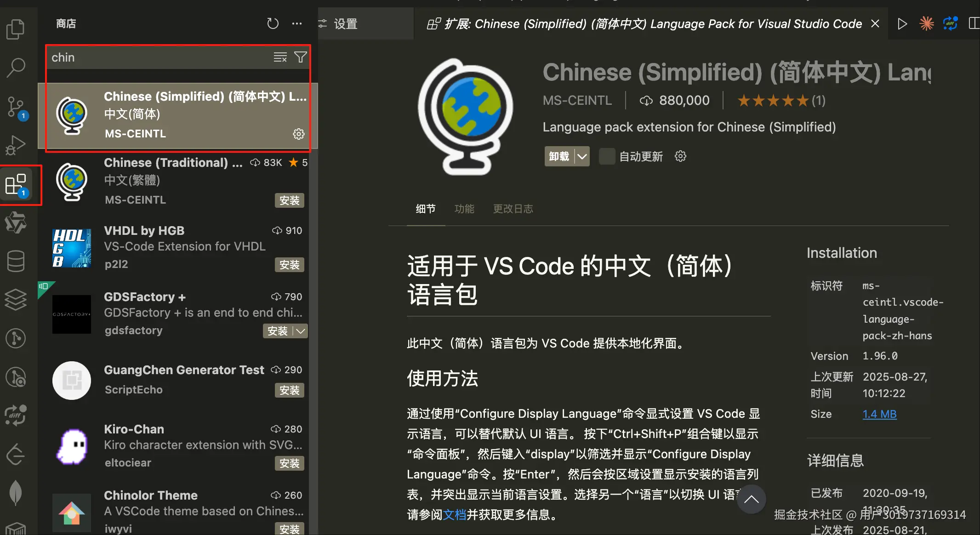The height and width of the screenshot is (535, 980).
Task: Open the 1.4 MB size link
Action: pyautogui.click(x=879, y=414)
